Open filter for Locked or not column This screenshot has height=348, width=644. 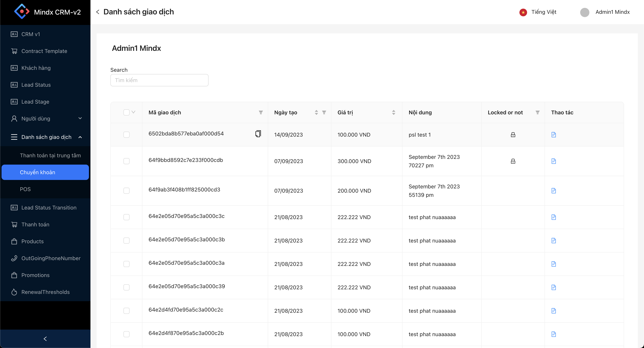pos(537,112)
